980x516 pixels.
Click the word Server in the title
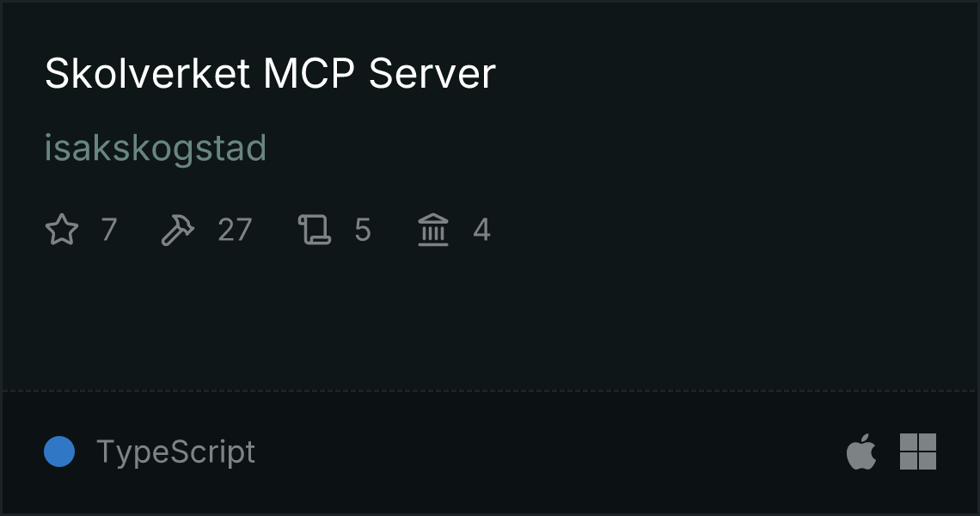click(432, 73)
